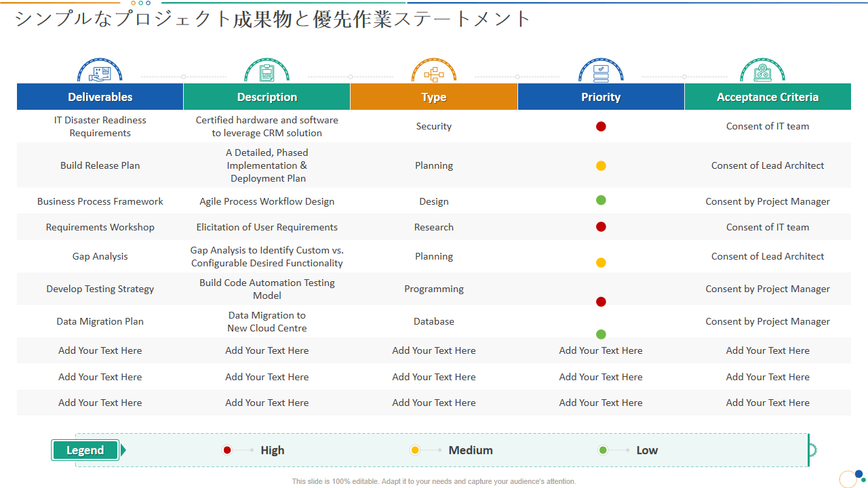868x488 pixels.
Task: Select 'High' legend label text
Action: [x=273, y=450]
